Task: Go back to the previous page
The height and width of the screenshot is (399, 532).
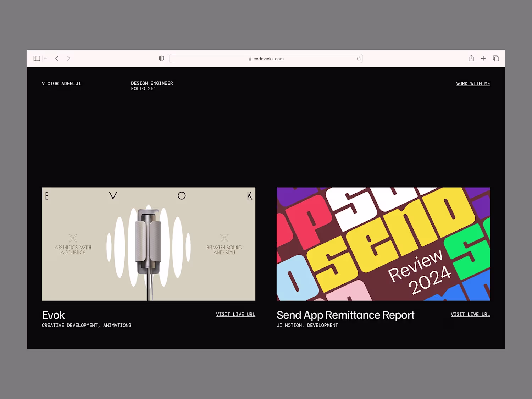Action: click(57, 59)
